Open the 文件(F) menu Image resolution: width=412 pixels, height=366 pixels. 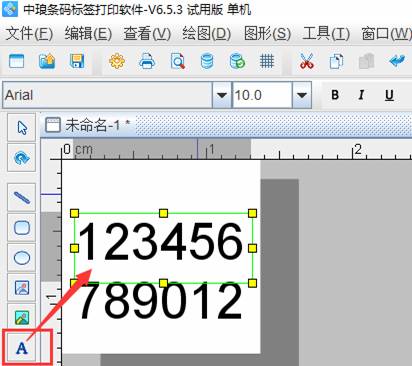coord(29,34)
